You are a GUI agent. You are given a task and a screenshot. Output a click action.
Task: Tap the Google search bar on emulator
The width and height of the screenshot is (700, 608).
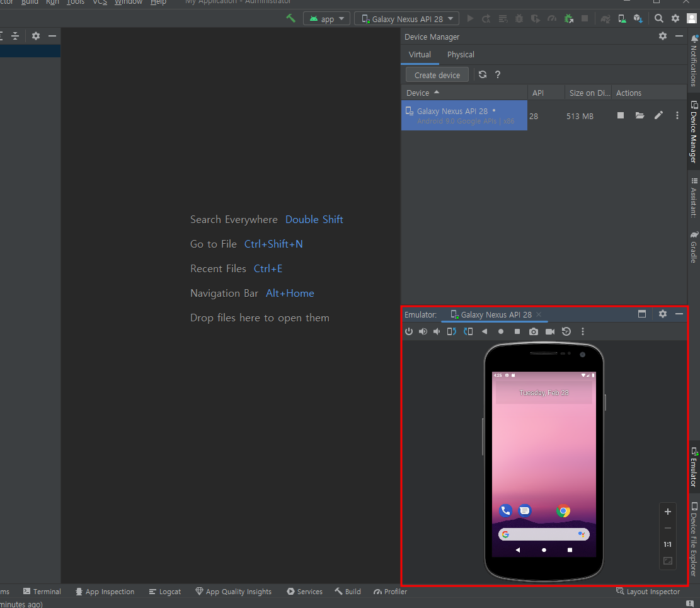544,534
